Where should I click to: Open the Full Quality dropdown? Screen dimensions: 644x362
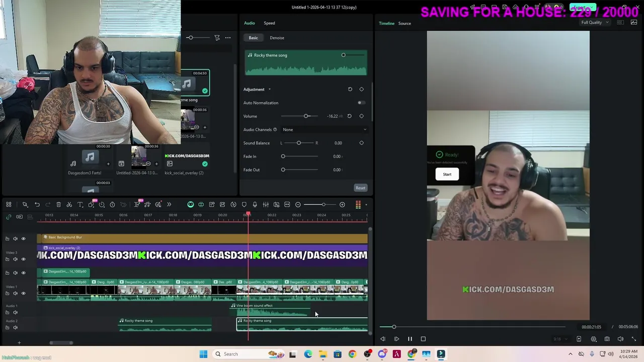point(595,23)
